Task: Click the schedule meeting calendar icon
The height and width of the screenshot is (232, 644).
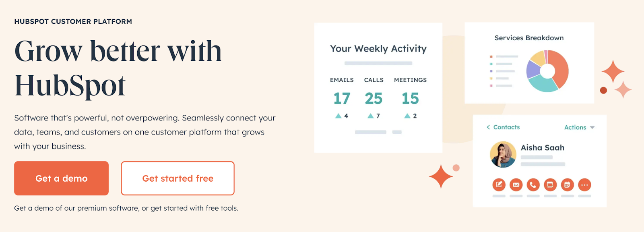Action: [567, 185]
